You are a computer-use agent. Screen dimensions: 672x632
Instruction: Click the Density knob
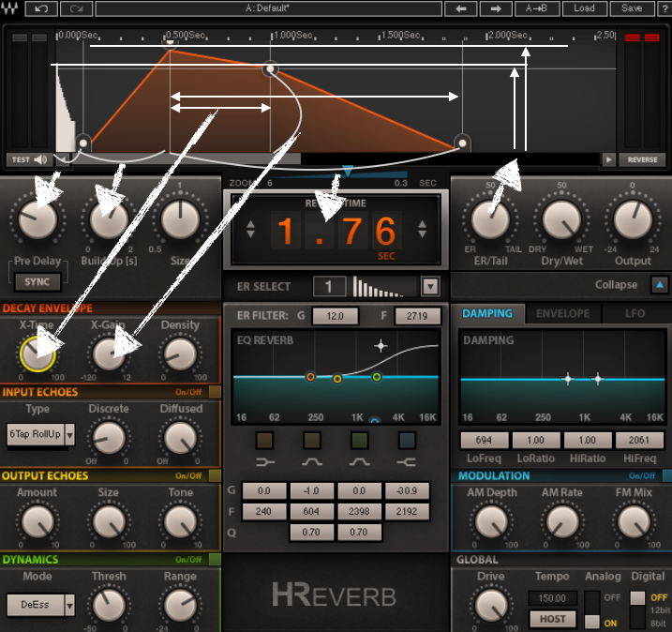(180, 354)
